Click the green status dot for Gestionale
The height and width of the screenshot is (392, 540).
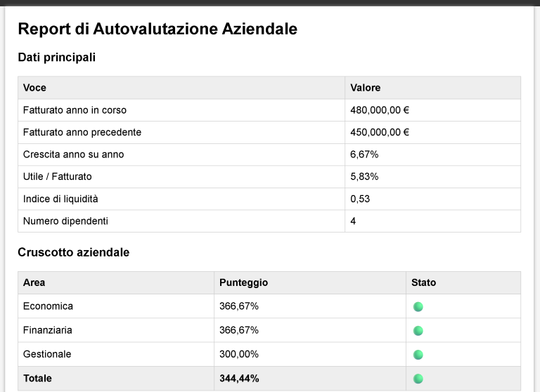click(418, 354)
